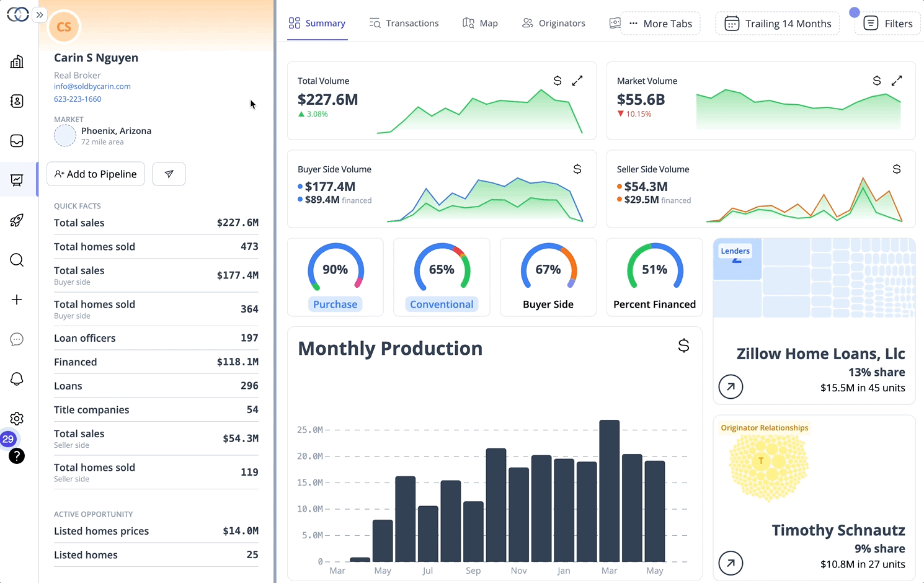Click the plus icon in the sidebar

coord(17,300)
